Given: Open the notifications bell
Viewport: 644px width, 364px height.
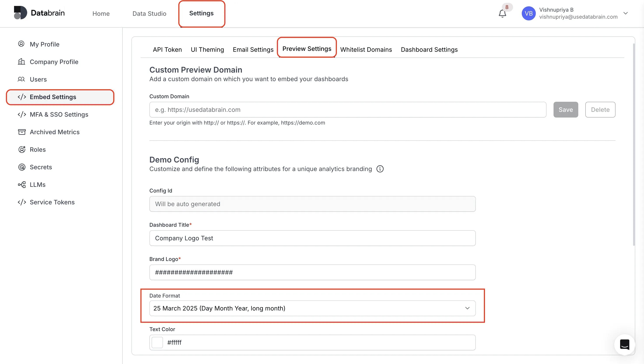Looking at the screenshot, I should point(502,14).
